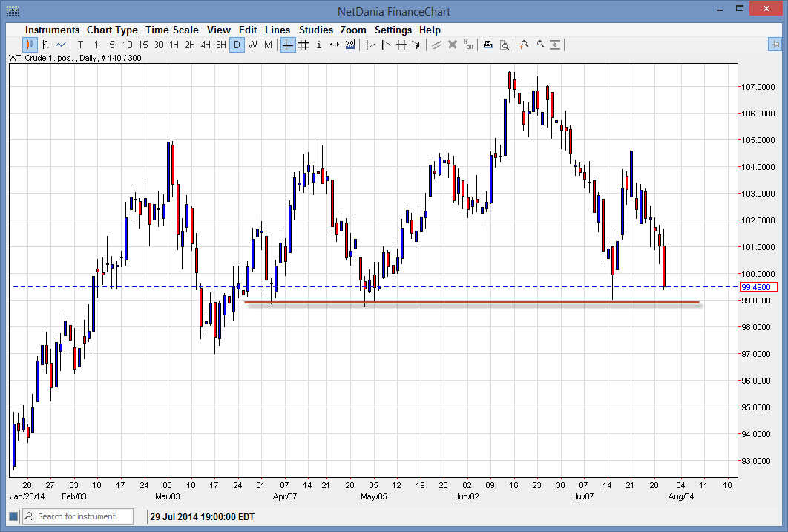This screenshot has width=788, height=532.
Task: Open the volume indicator icon
Action: pos(349,45)
